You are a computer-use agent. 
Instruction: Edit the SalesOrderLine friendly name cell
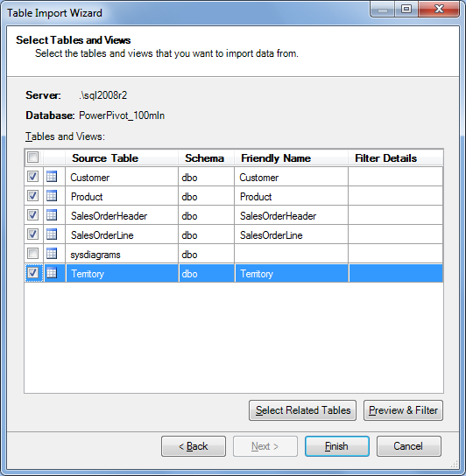point(291,234)
